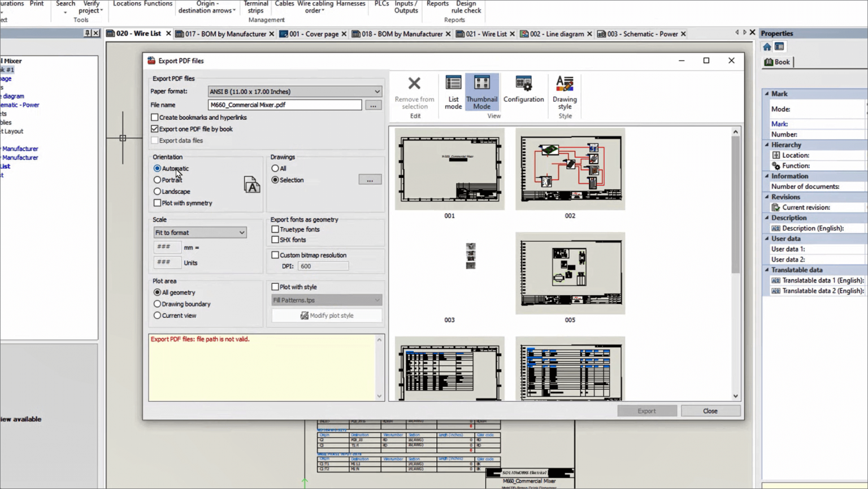The image size is (868, 489).
Task: Pin the left project panel
Action: tap(87, 33)
